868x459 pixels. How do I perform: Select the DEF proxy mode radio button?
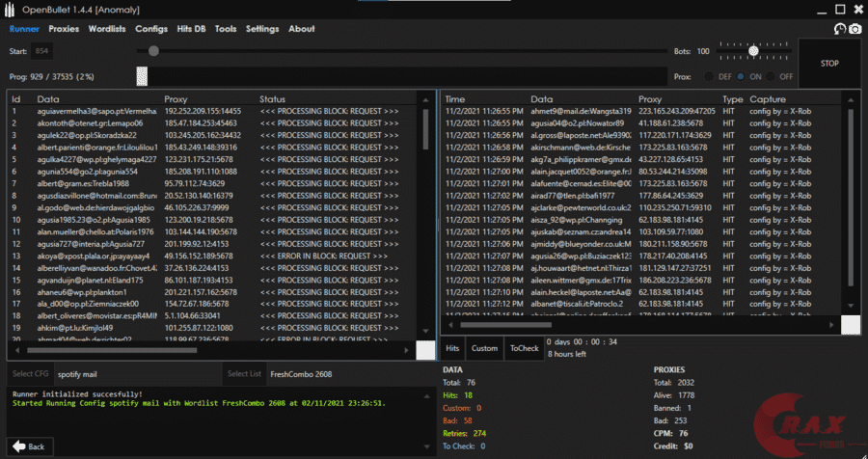[x=712, y=76]
